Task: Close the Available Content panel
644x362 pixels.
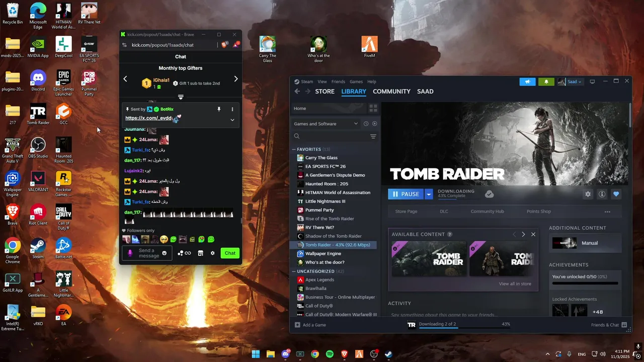Action: [533, 234]
